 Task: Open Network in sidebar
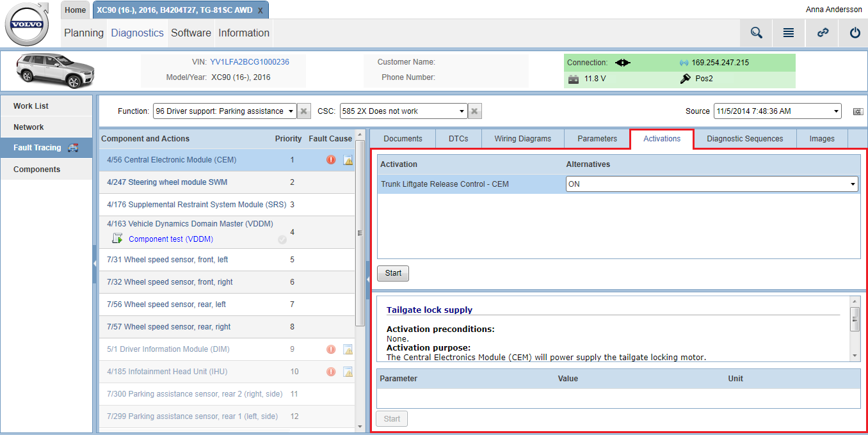(47, 127)
